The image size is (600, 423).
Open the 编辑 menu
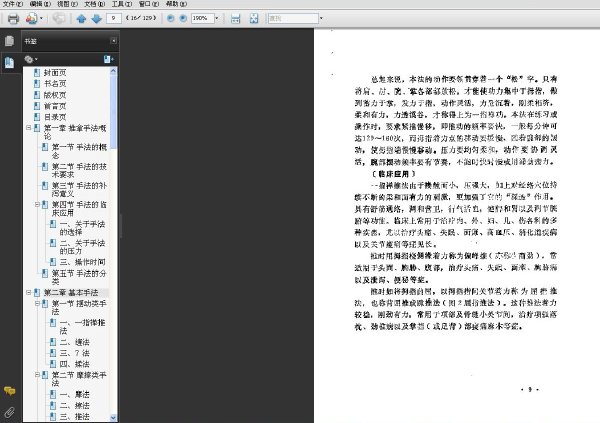pos(40,4)
